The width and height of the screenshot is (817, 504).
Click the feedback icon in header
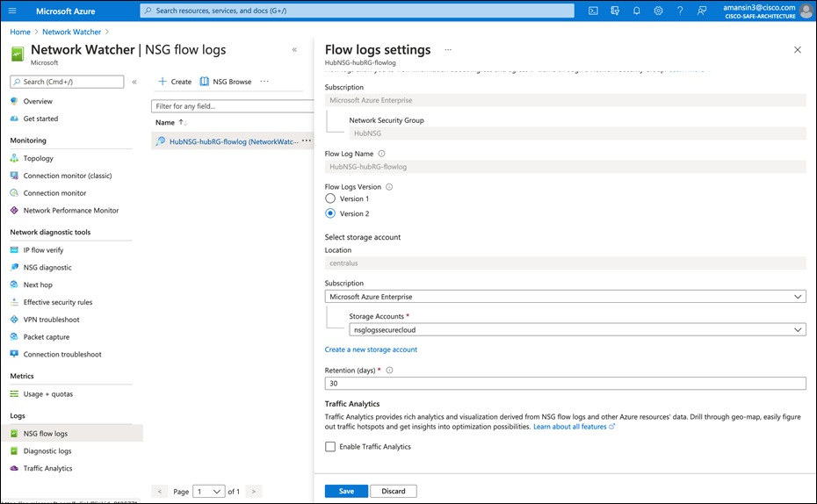coord(702,11)
